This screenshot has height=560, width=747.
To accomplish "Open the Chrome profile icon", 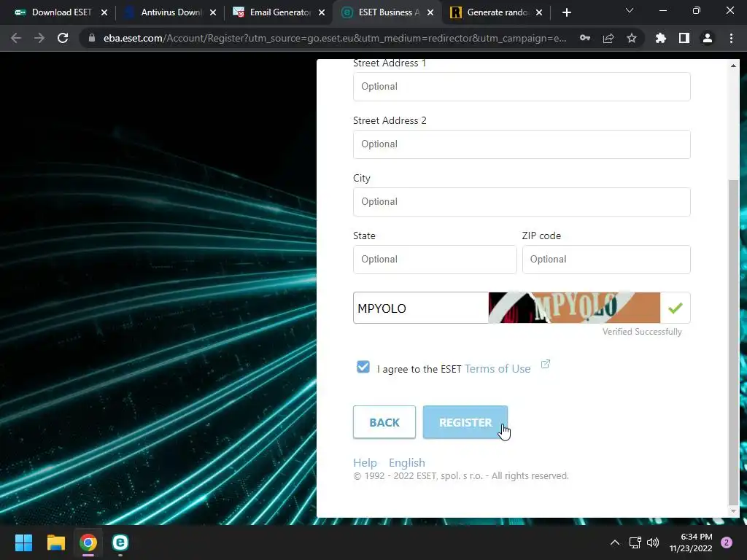I will click(x=708, y=38).
